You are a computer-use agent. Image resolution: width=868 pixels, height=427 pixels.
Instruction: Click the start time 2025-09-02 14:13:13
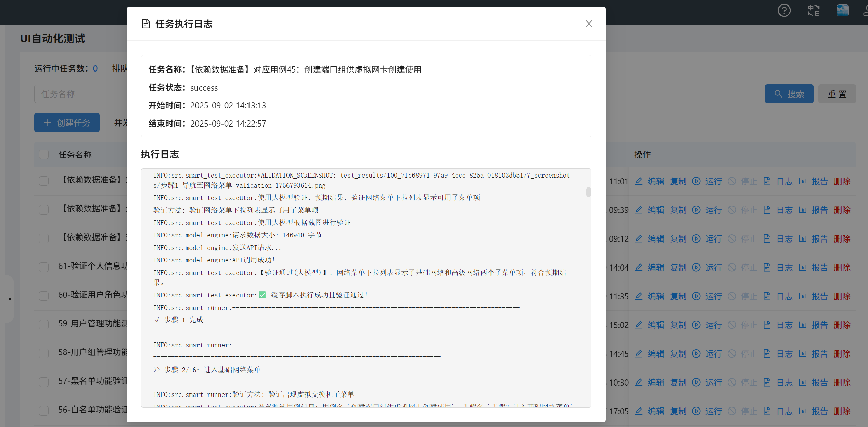click(228, 105)
